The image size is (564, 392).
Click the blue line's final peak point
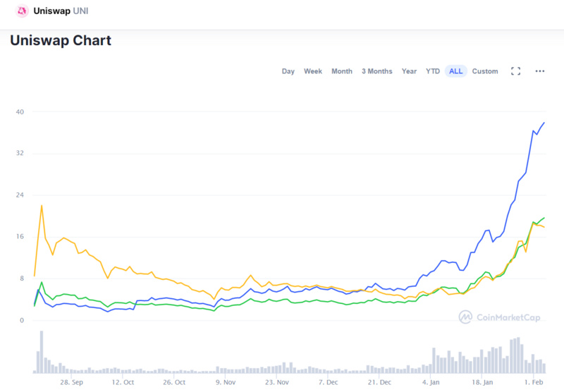544,123
